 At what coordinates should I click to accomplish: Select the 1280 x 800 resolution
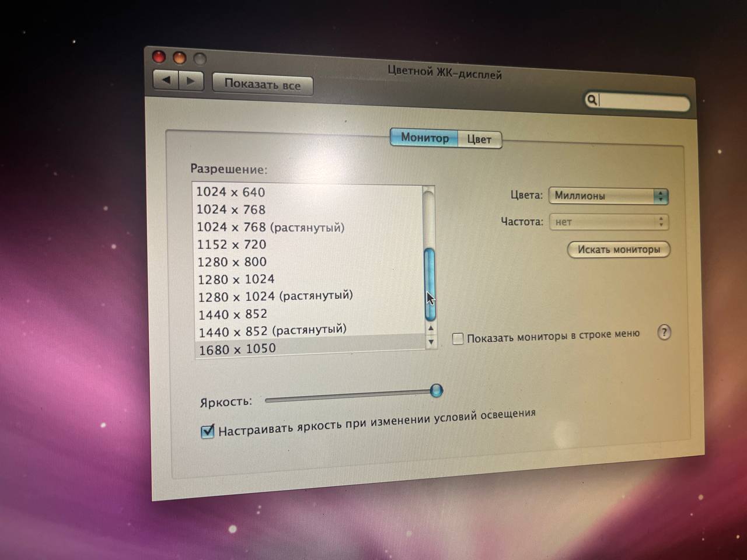pyautogui.click(x=232, y=262)
